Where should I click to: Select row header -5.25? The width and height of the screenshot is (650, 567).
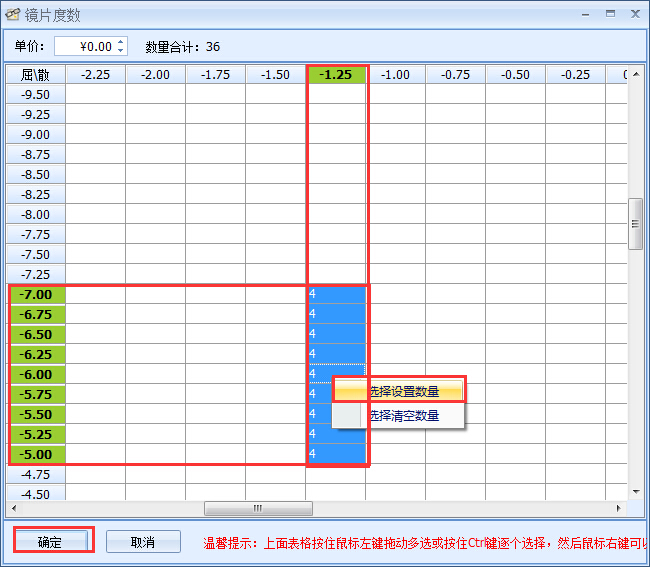coord(36,434)
